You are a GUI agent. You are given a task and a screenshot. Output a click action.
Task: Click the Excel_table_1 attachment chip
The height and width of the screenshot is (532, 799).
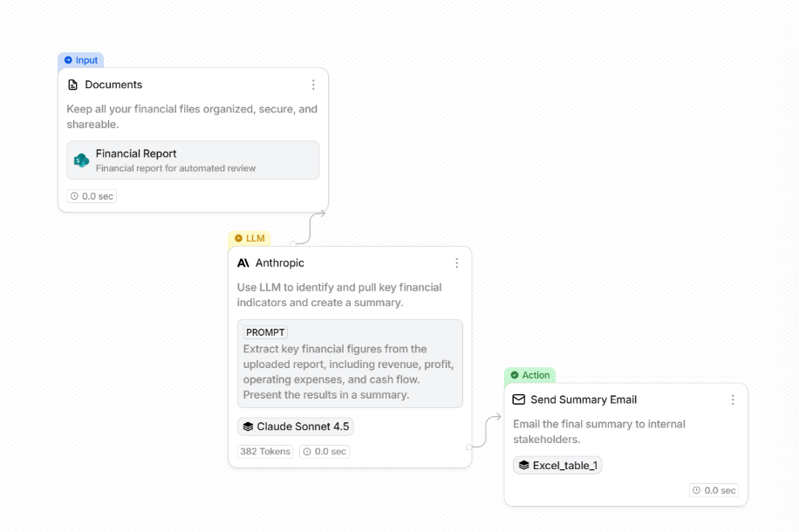pyautogui.click(x=557, y=466)
